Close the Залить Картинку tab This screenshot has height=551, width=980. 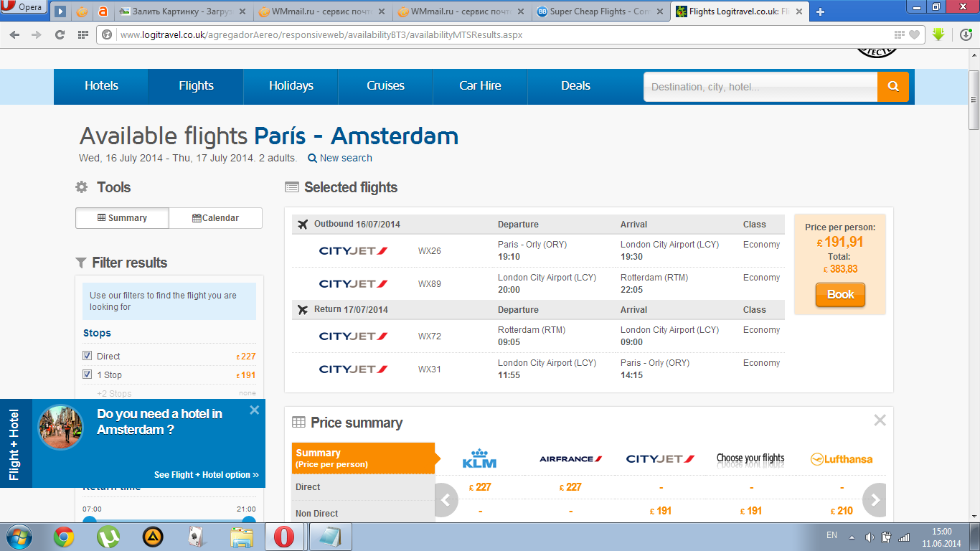click(x=242, y=11)
